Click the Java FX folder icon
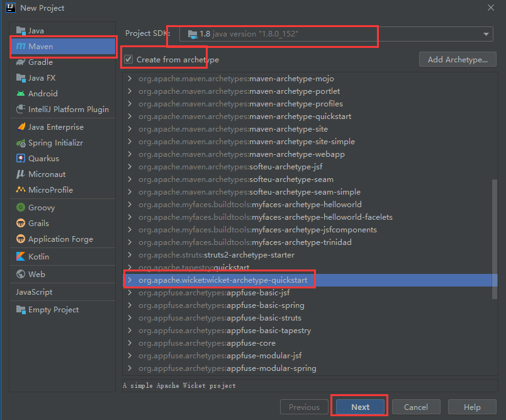 click(21, 78)
